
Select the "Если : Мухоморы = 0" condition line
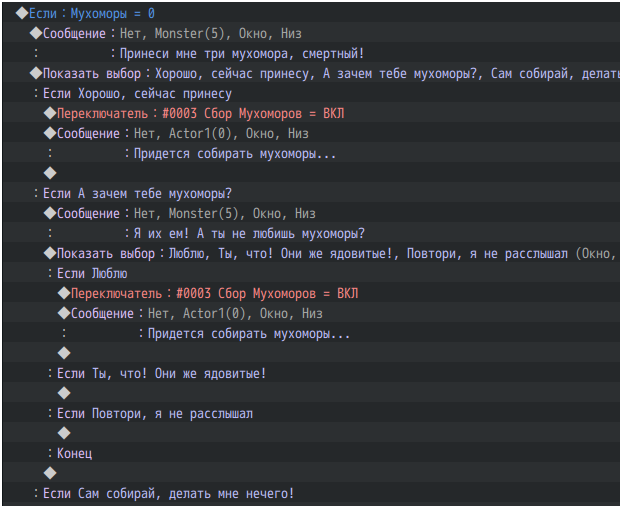coord(91,13)
